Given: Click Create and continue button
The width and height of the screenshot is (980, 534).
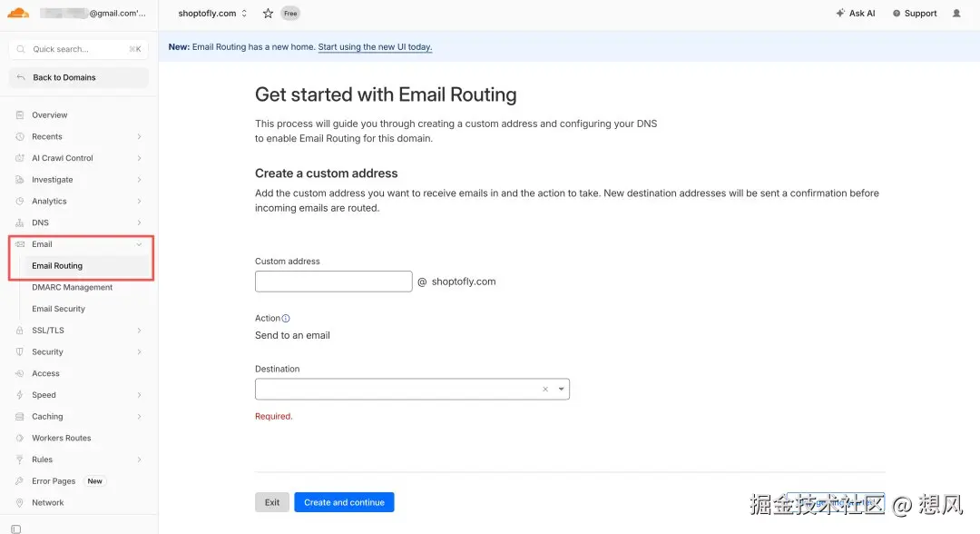Looking at the screenshot, I should click(345, 502).
